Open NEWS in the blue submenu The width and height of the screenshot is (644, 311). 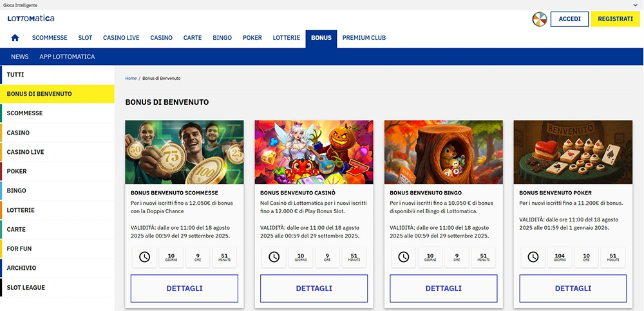pos(20,57)
